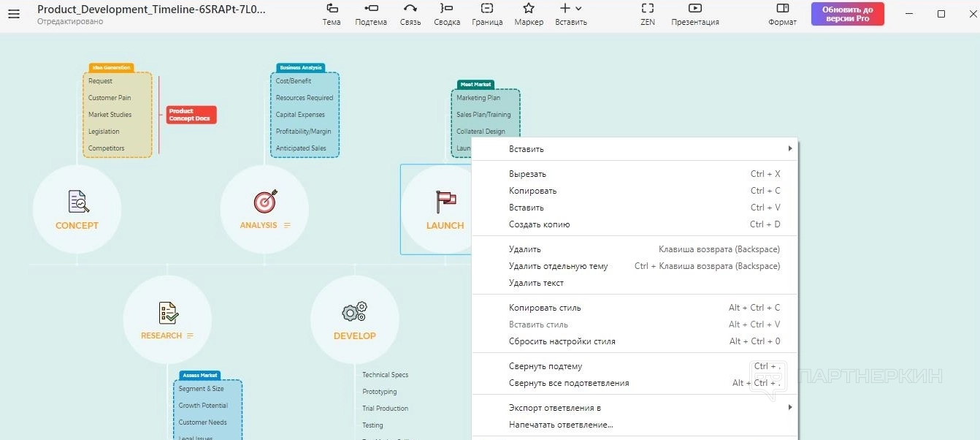This screenshot has width=980, height=440.
Task: Open the Вставить plus dropdown in toolbar
Action: (x=570, y=8)
